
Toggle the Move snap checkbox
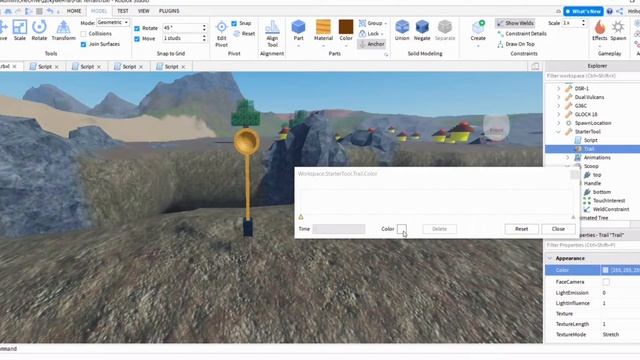click(x=137, y=39)
